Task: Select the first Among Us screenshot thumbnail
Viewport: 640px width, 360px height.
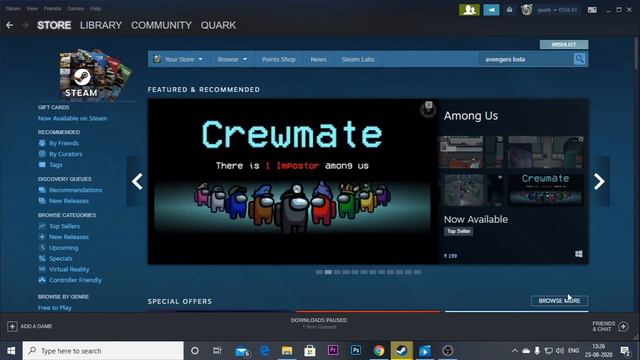Action: (471, 152)
